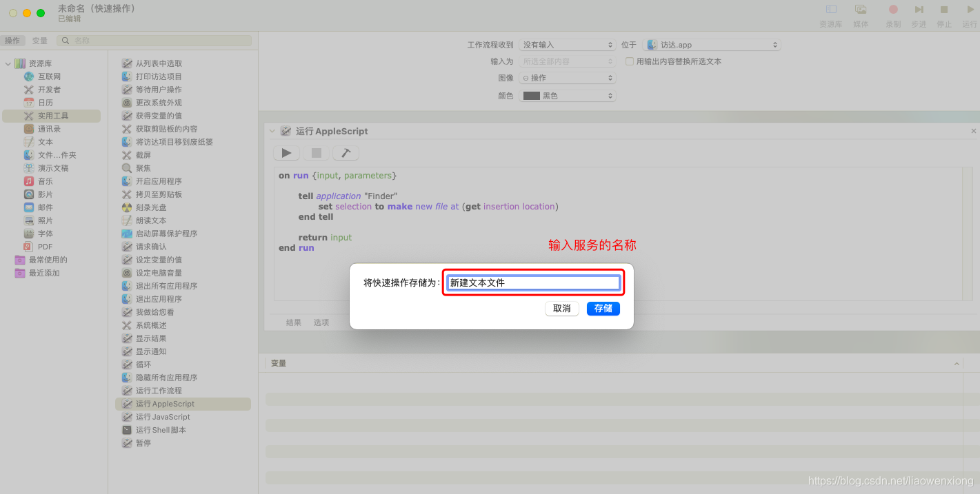
Task: Select the PDF category
Action: (x=45, y=247)
